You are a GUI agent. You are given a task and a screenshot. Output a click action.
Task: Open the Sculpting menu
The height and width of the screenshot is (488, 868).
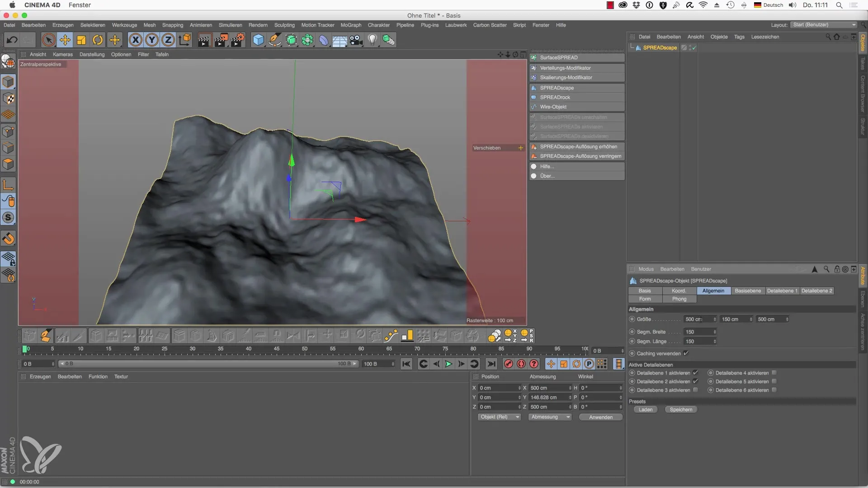284,25
